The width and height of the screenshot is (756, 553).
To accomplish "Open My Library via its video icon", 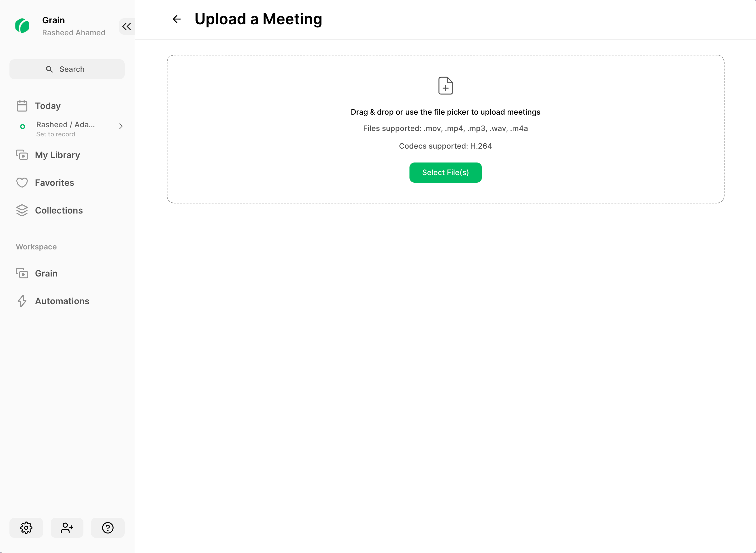I will pyautogui.click(x=22, y=155).
